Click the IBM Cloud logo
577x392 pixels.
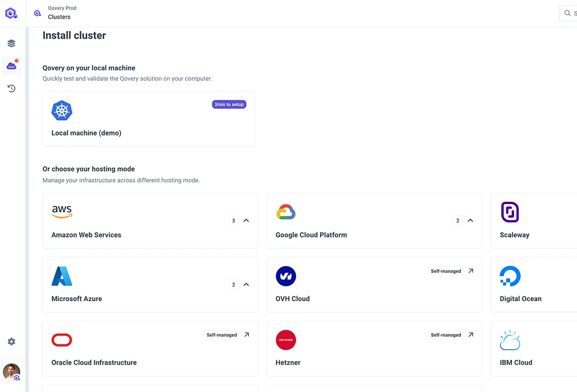coord(510,340)
